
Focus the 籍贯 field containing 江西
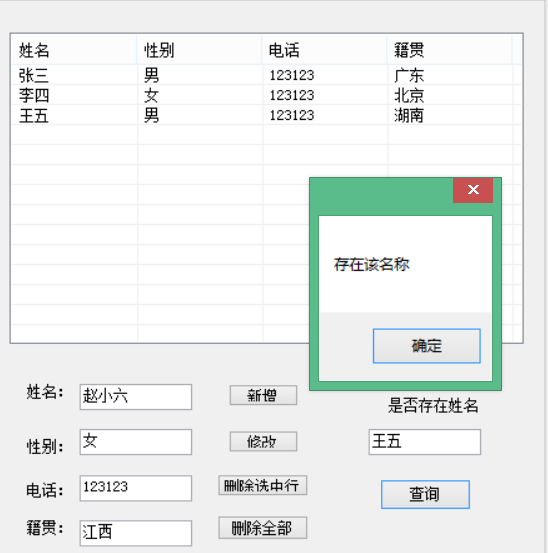136,533
